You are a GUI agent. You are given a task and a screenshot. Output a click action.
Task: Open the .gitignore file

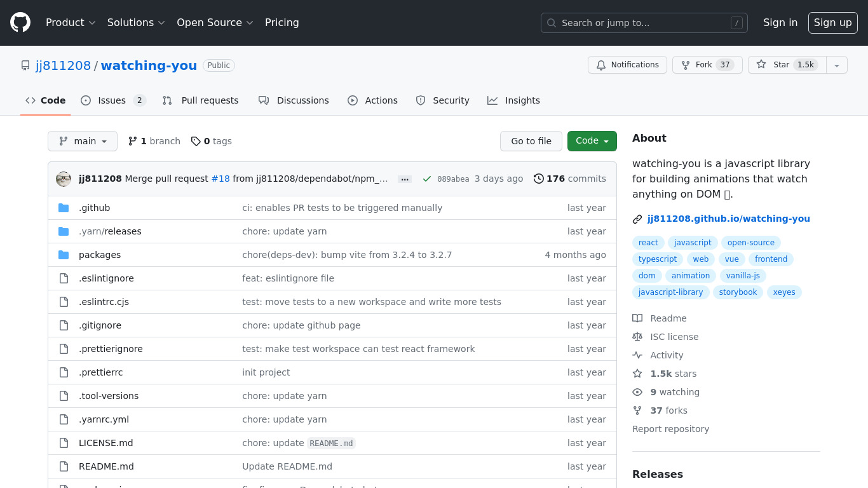[x=100, y=325]
